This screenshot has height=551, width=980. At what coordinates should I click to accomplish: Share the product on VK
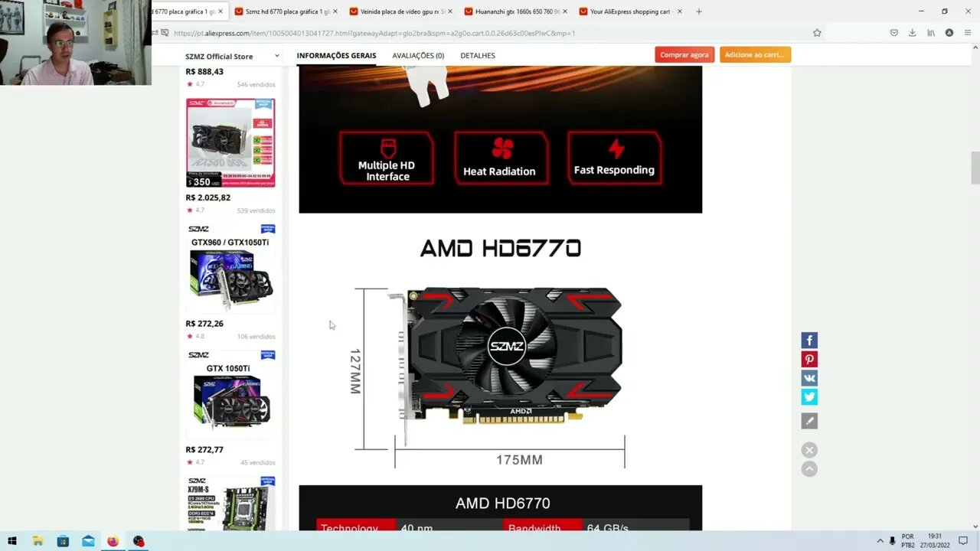(809, 378)
